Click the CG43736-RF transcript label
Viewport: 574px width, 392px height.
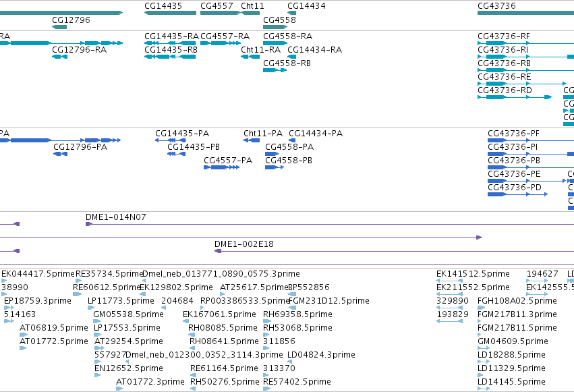click(504, 36)
